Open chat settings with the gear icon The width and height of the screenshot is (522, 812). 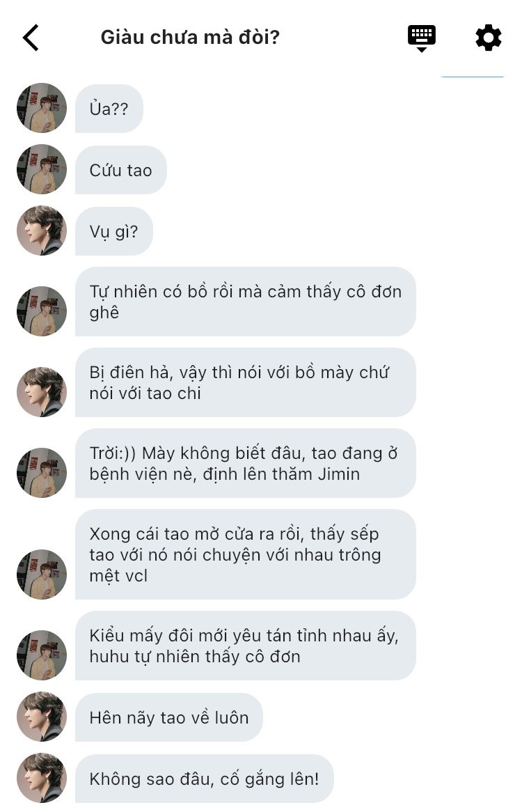click(489, 38)
